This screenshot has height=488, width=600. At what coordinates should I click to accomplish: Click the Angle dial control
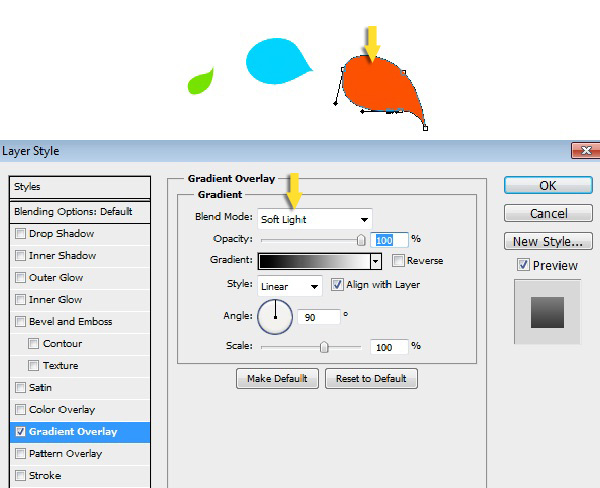pyautogui.click(x=275, y=317)
